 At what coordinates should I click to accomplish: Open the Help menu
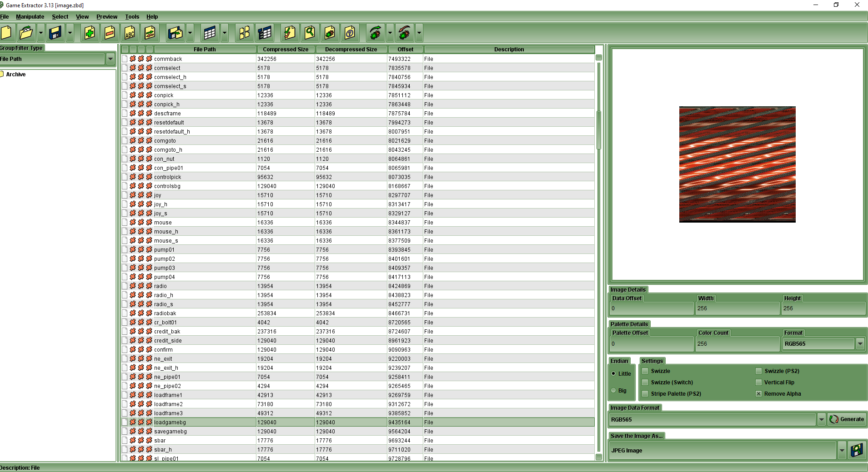(x=152, y=16)
